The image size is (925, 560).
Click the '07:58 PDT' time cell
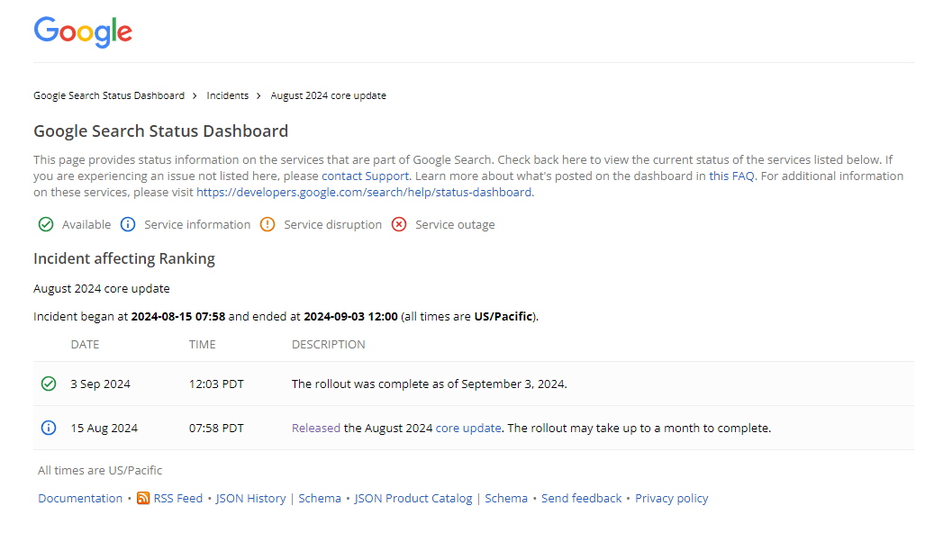(216, 428)
